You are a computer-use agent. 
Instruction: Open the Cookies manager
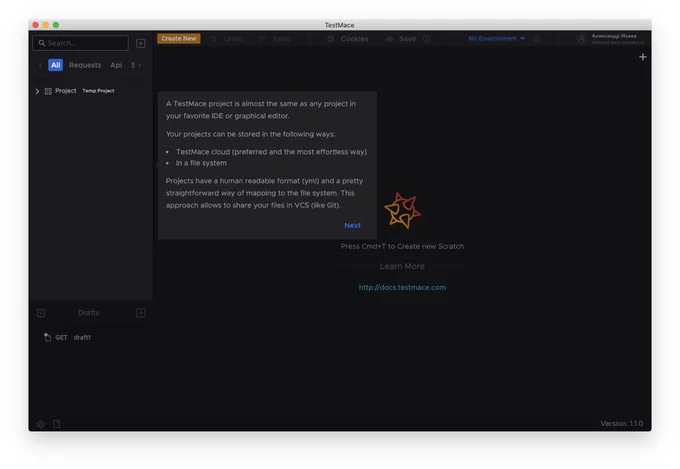[x=349, y=39]
